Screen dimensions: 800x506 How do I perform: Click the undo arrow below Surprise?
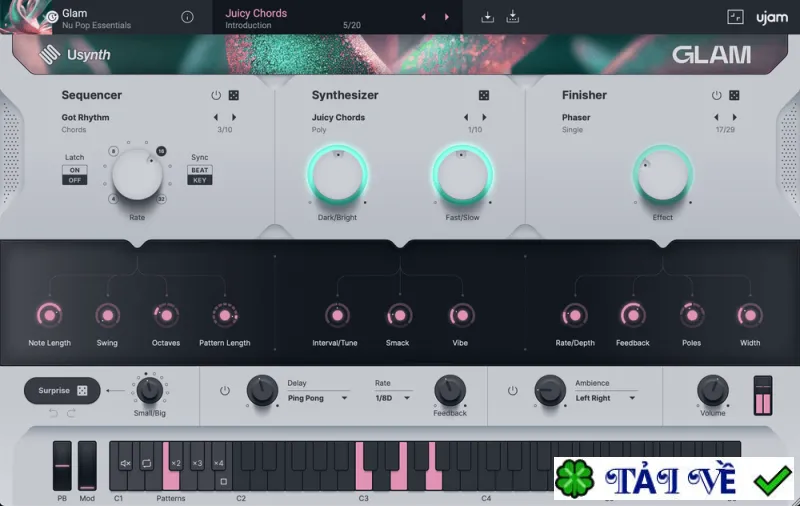coord(53,413)
